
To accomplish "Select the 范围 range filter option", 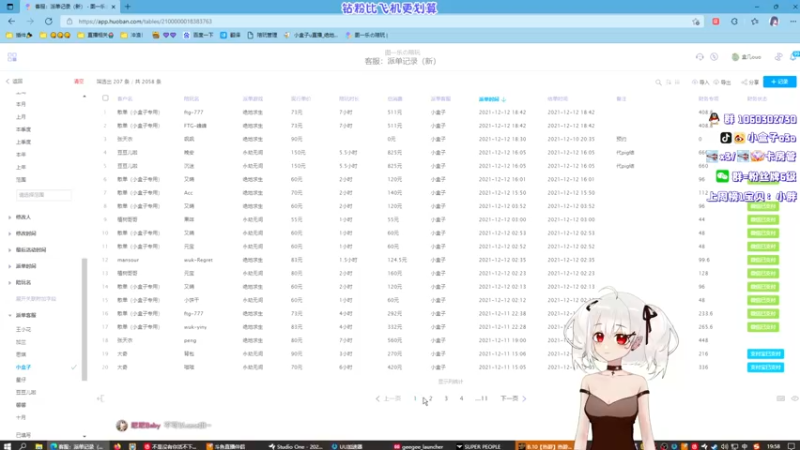I will [x=21, y=180].
